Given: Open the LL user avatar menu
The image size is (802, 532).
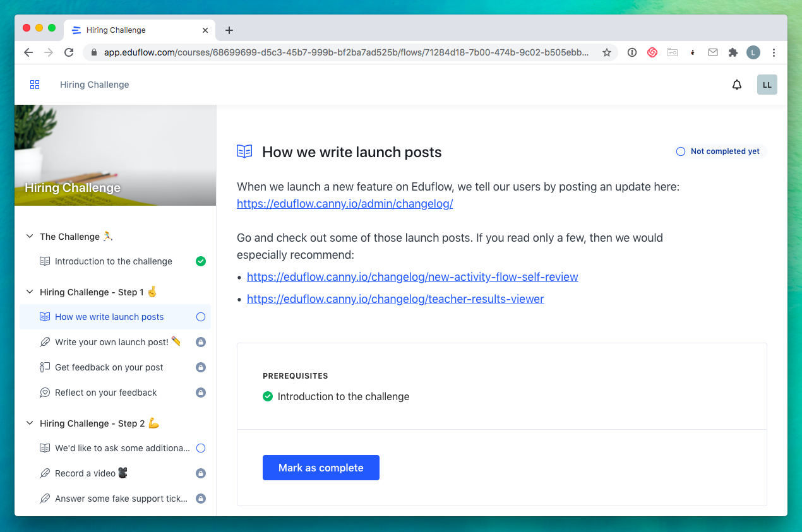Looking at the screenshot, I should coord(767,85).
